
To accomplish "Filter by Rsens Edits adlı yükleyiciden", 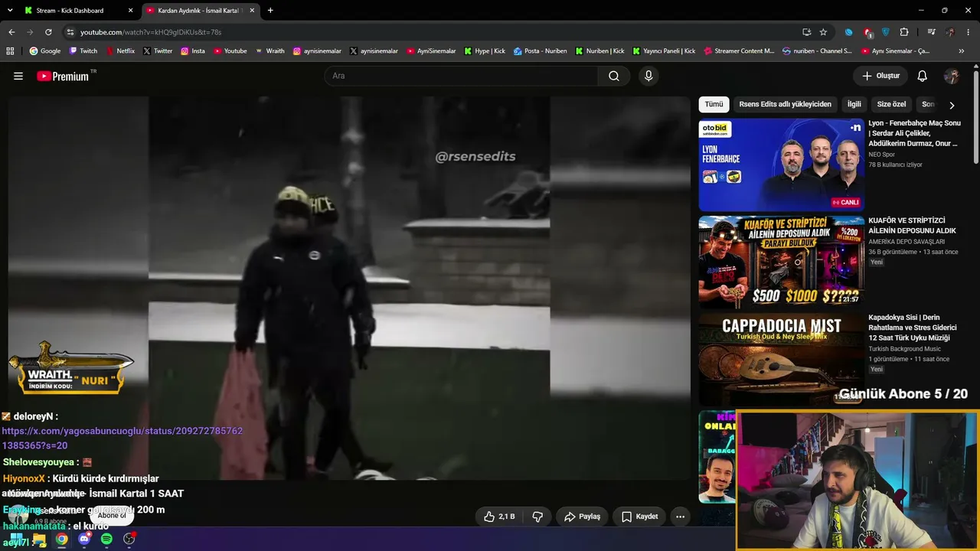I will [785, 104].
